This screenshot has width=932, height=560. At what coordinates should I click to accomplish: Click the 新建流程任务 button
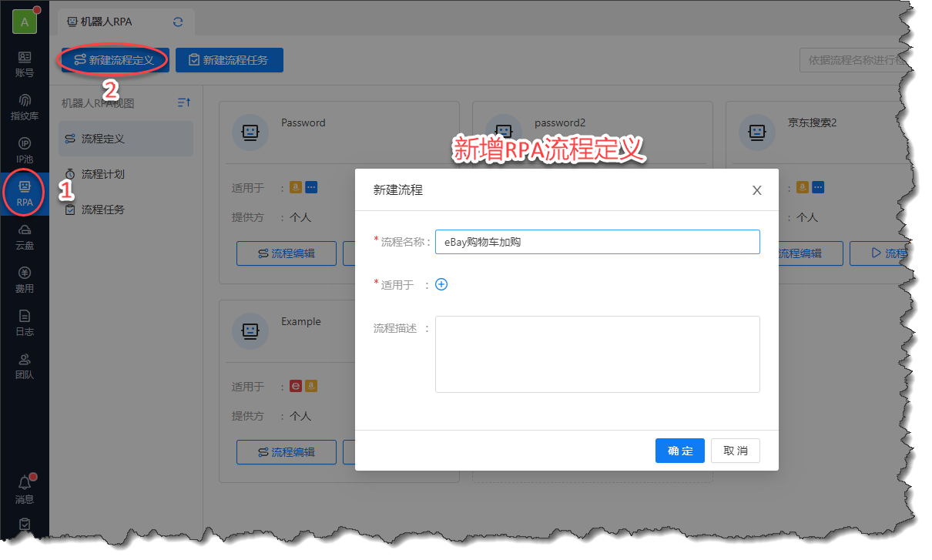[x=230, y=60]
